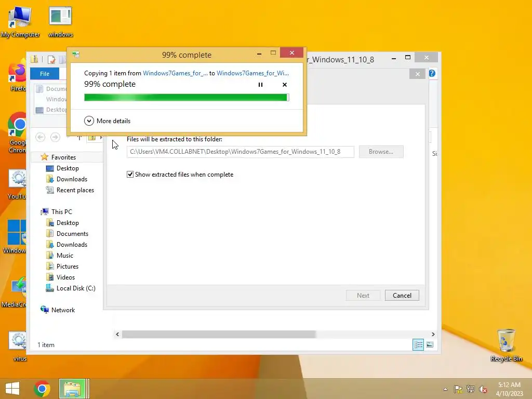Select This PC in navigation pane

[x=61, y=212]
